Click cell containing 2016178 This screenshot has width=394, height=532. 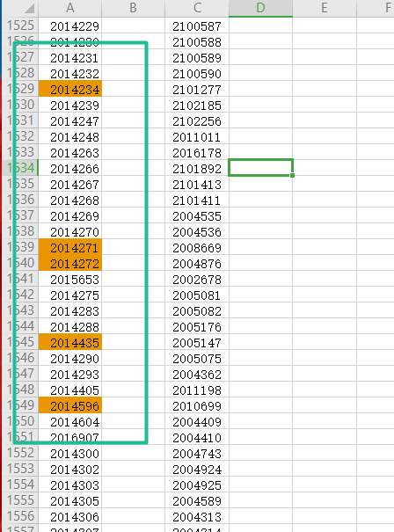tap(197, 152)
